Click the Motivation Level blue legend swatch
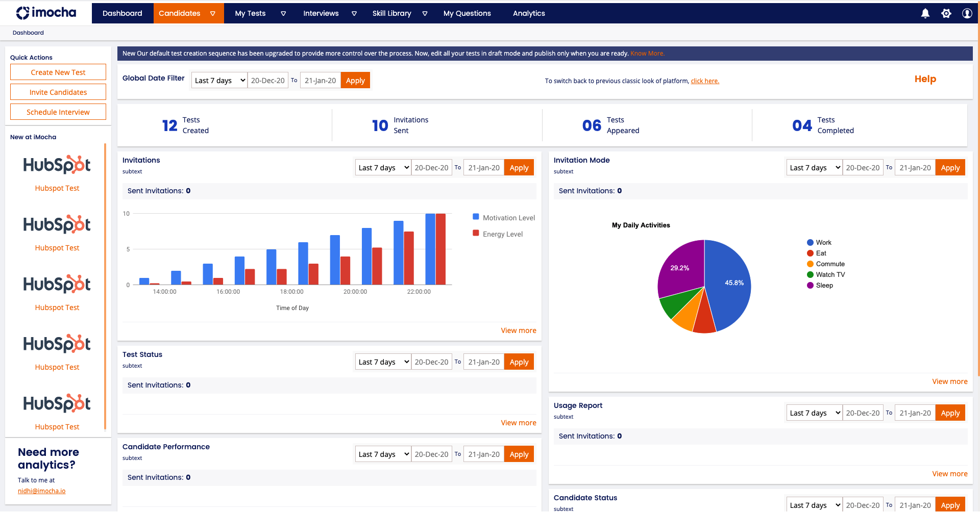This screenshot has height=513, width=980. (x=476, y=217)
